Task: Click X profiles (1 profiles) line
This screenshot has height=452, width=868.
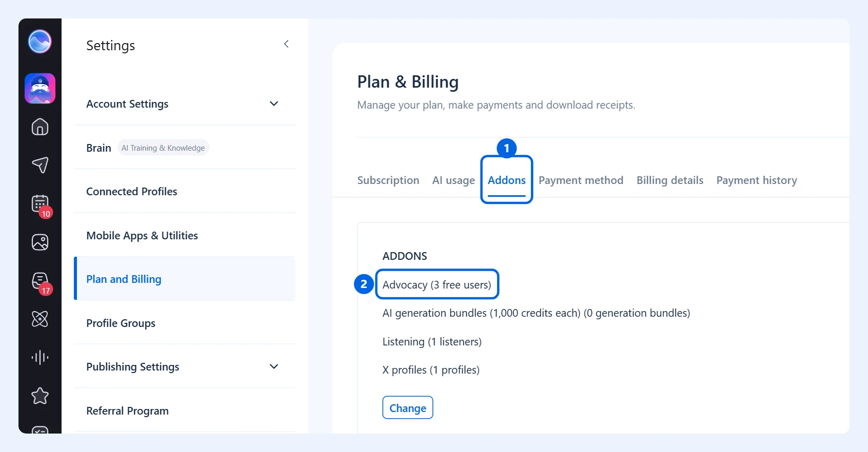Action: (x=431, y=369)
